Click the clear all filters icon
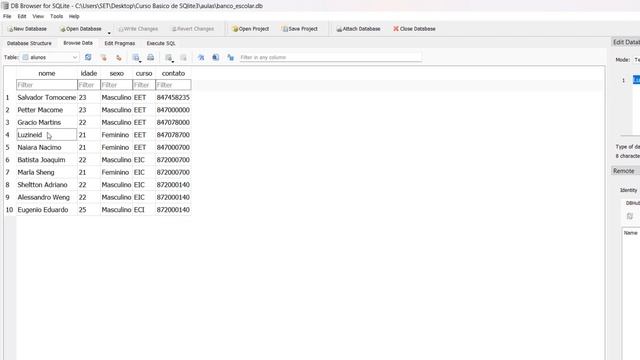The image size is (640, 360). click(103, 58)
